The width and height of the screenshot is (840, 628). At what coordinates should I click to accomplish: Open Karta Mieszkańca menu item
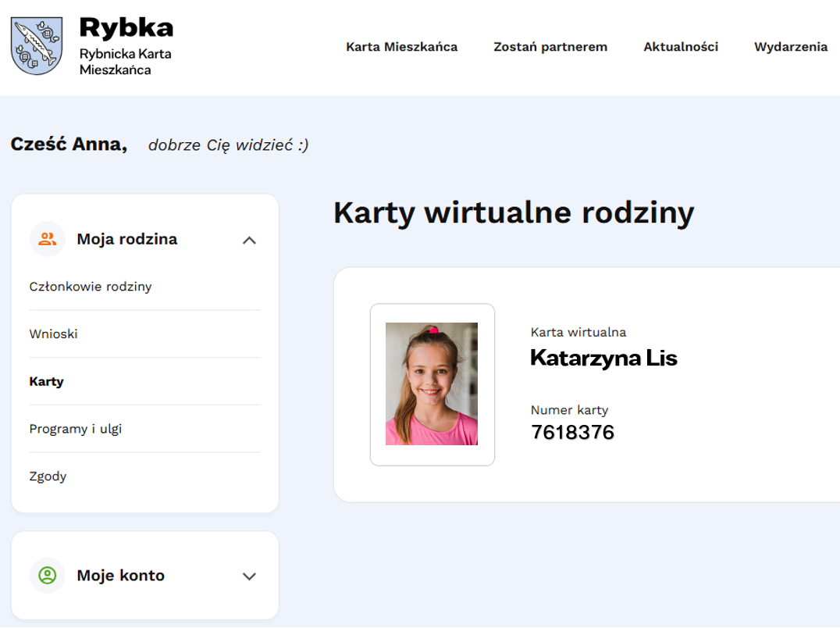tap(402, 47)
